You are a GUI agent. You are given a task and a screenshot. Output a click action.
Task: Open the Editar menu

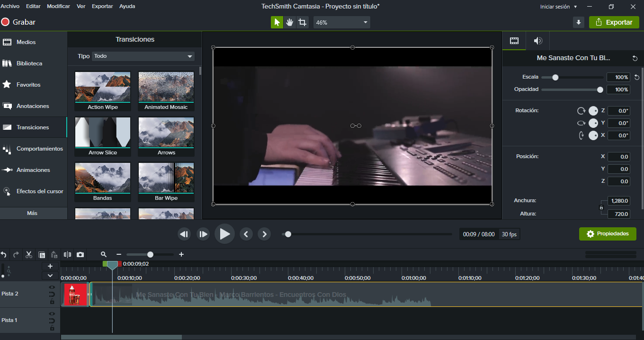pyautogui.click(x=33, y=6)
